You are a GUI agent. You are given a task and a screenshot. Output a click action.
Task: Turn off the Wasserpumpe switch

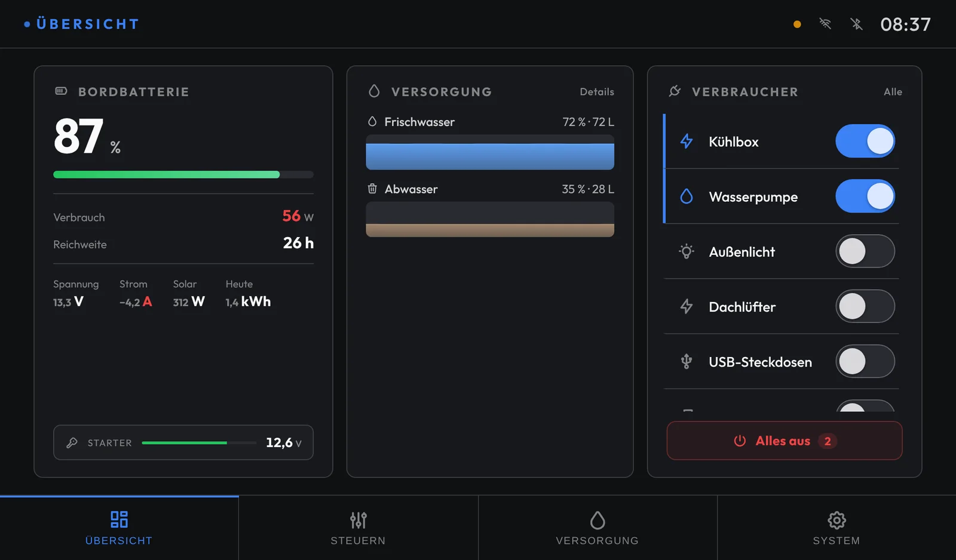tap(865, 196)
